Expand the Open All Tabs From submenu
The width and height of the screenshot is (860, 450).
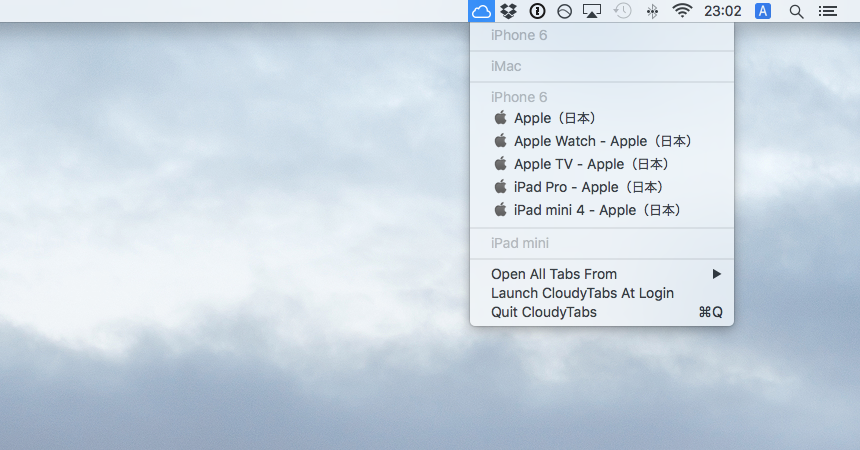602,274
